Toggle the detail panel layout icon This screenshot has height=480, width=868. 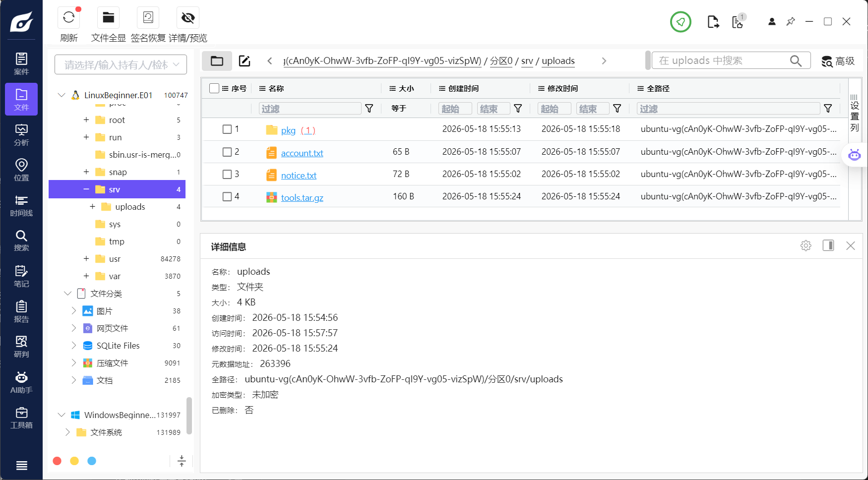click(x=828, y=245)
